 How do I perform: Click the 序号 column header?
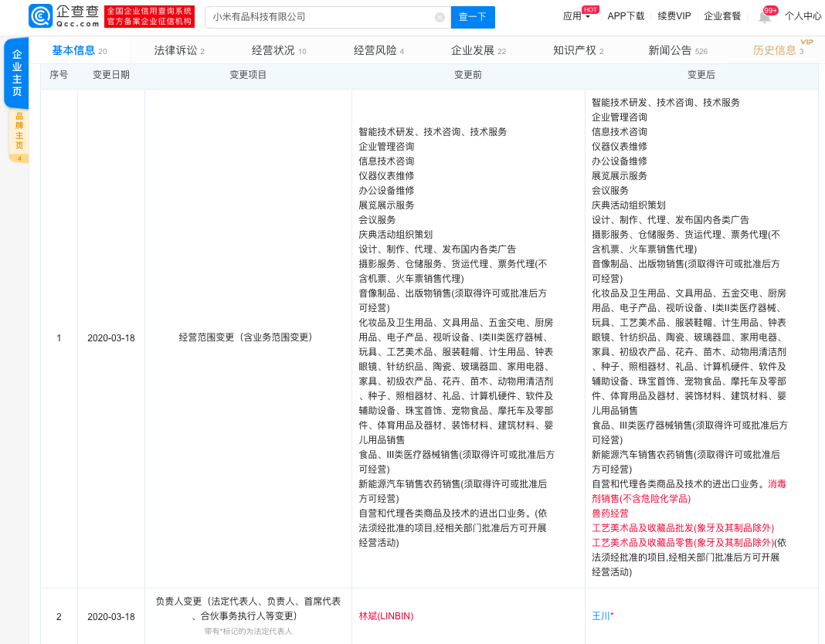click(59, 75)
